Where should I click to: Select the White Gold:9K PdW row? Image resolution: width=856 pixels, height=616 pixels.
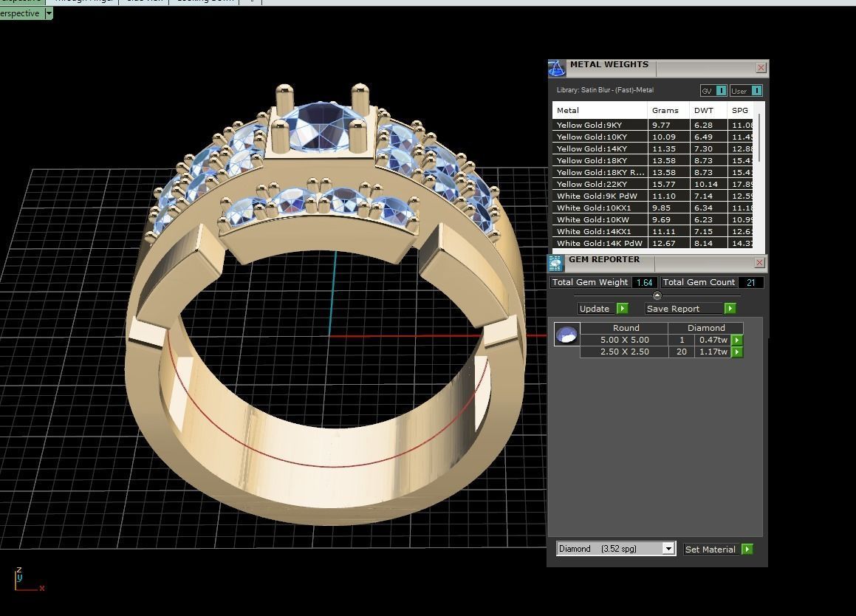coord(652,196)
